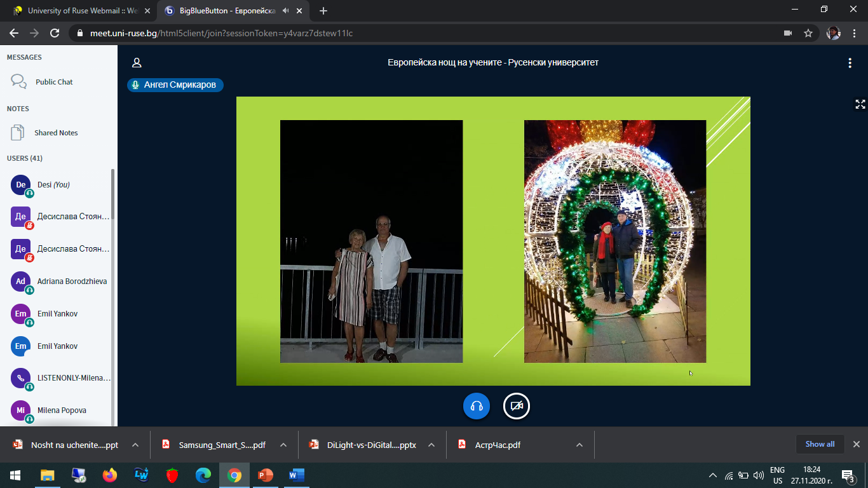Toggle the user list panel icon
The height and width of the screenshot is (488, 868).
tap(137, 63)
